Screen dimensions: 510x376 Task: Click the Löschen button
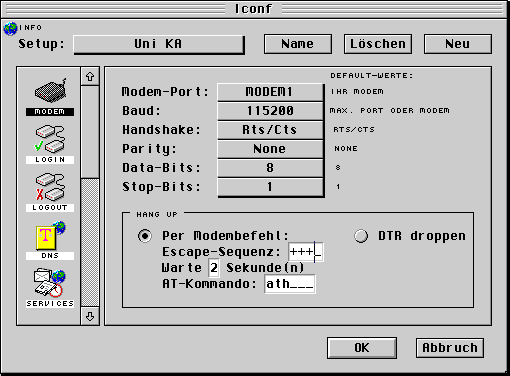click(378, 44)
